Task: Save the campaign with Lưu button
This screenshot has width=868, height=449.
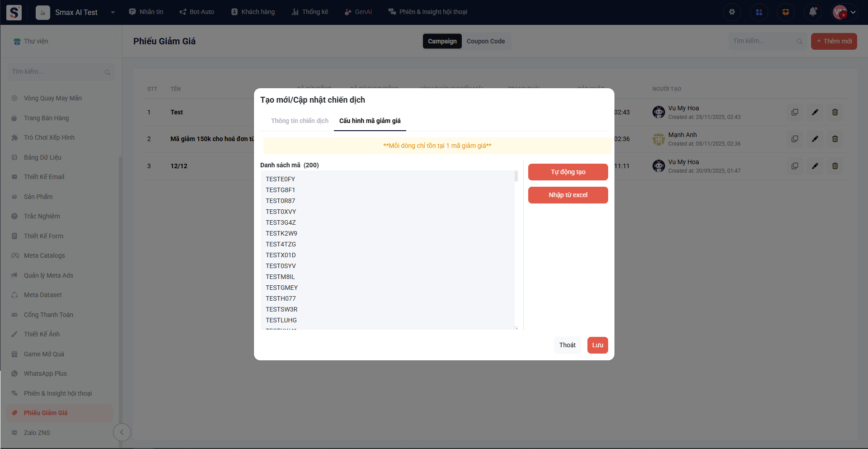Action: pos(597,345)
